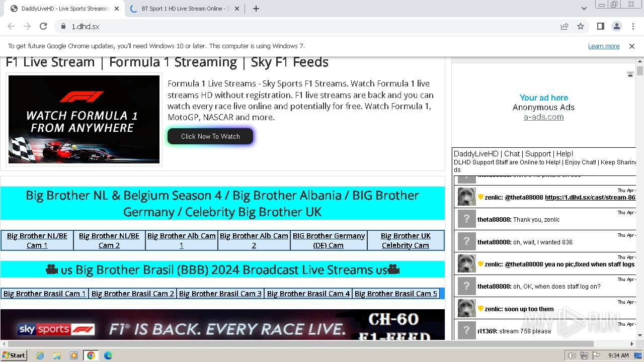Image resolution: width=644 pixels, height=362 pixels.
Task: Click the Chrome icon in the taskbar
Action: [x=91, y=355]
